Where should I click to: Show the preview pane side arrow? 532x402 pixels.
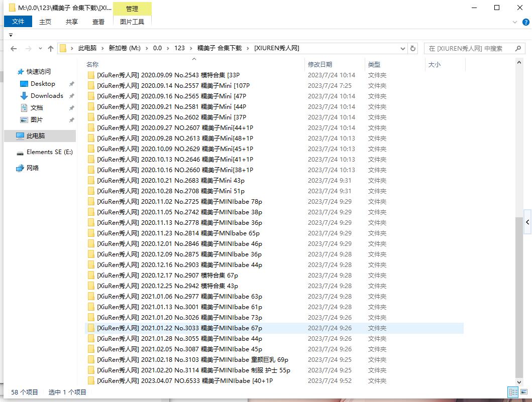(x=527, y=222)
